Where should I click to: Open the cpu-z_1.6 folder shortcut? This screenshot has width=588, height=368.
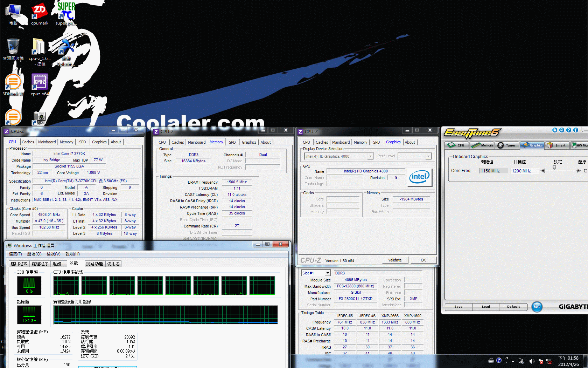(x=40, y=52)
